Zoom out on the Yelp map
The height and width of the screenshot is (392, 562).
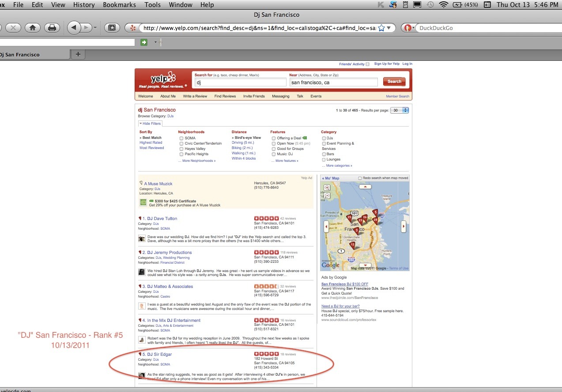pyautogui.click(x=327, y=194)
